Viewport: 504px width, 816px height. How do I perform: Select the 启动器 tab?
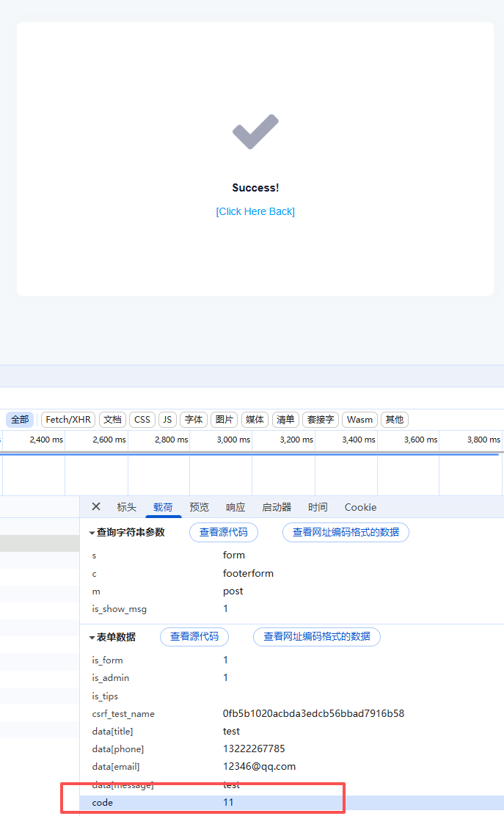277,507
